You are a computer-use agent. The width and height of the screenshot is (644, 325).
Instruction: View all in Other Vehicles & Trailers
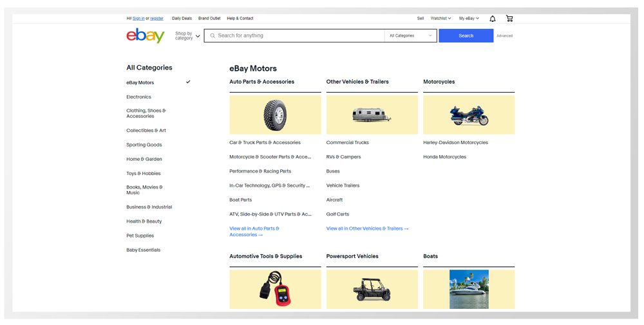(367, 228)
